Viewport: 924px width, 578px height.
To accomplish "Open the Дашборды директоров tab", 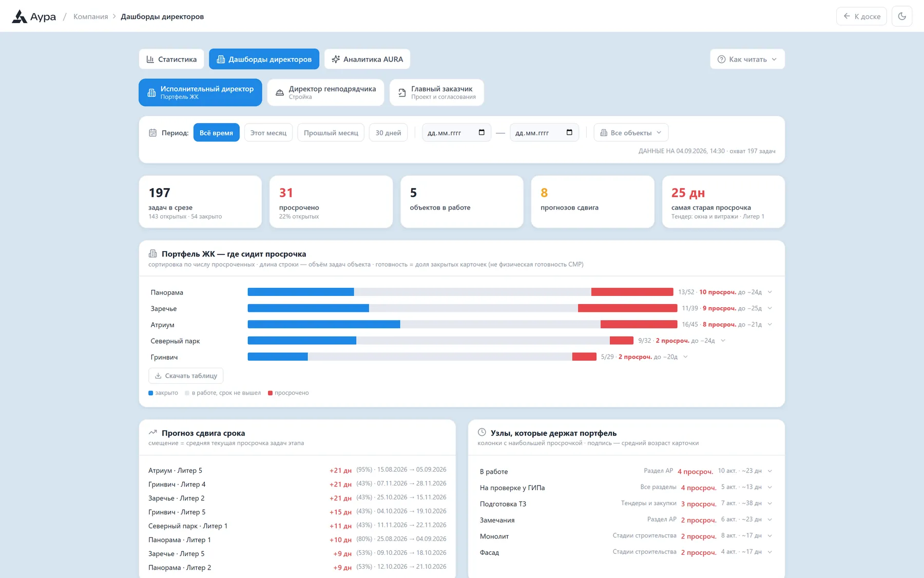I will [x=264, y=59].
